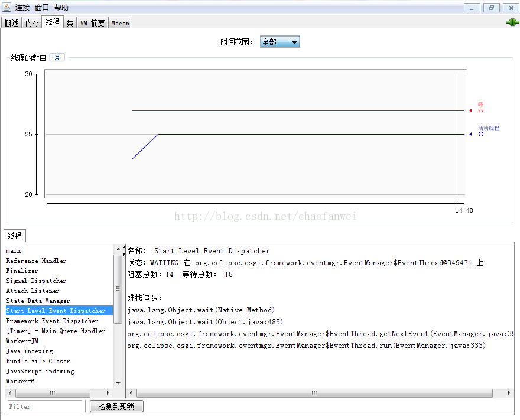Minimize the JConsole window
This screenshot has height=420, width=520.
pos(472,8)
